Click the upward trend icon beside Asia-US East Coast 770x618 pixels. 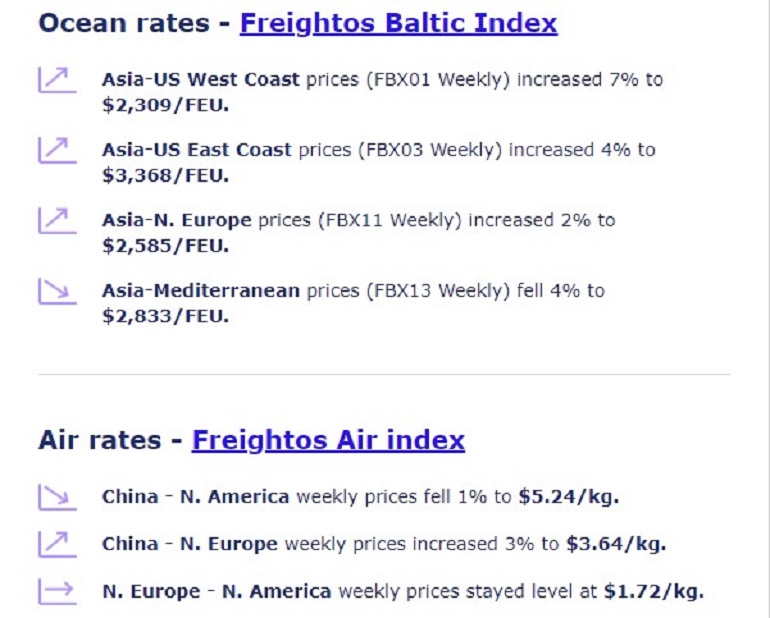point(57,150)
